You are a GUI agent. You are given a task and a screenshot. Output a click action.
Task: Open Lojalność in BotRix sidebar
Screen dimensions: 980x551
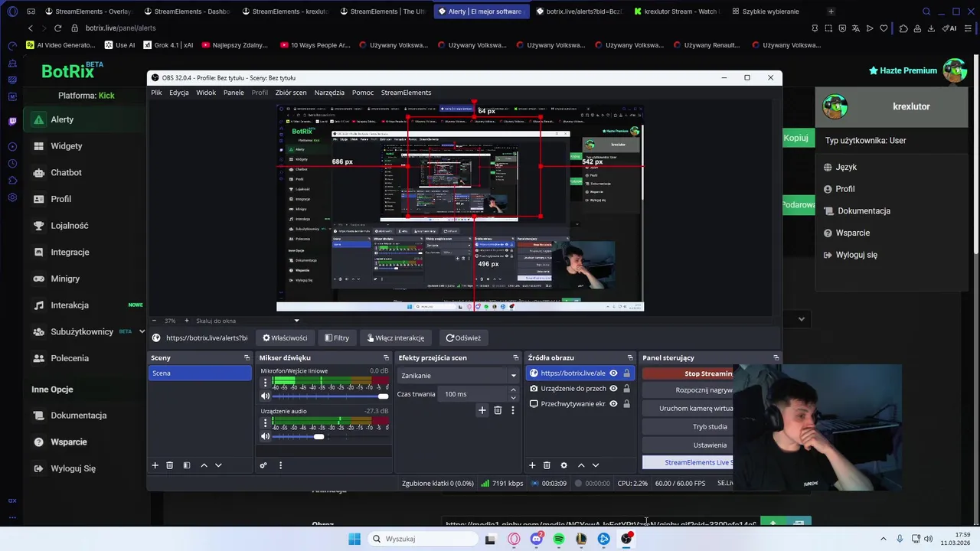70,226
